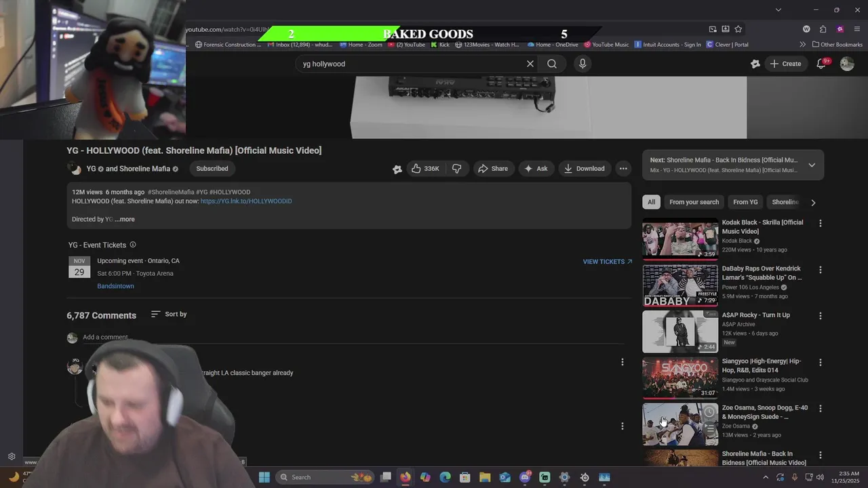Viewport: 868px width, 488px height.
Task: Click the hype icon beside like
Action: pos(397,169)
